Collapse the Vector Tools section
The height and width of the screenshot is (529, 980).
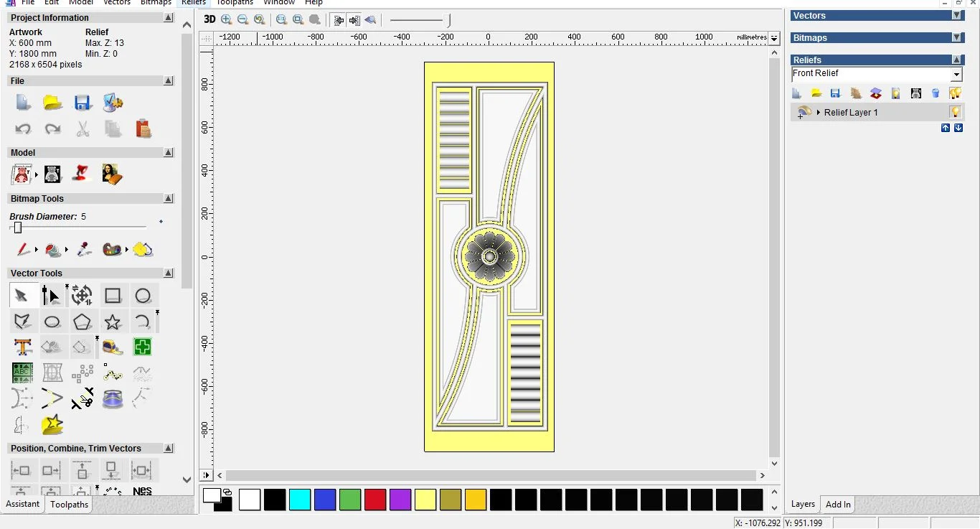168,273
